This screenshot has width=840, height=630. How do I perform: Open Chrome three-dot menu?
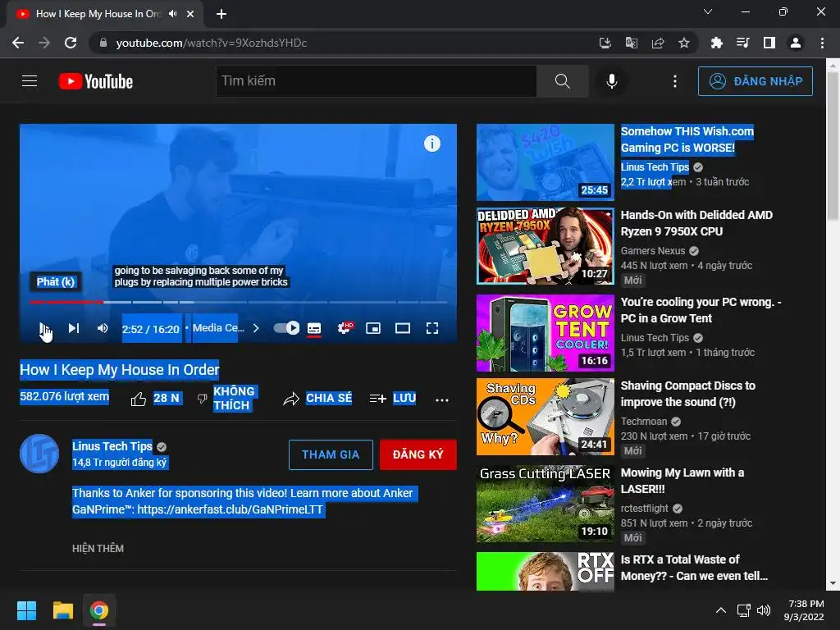tap(822, 43)
